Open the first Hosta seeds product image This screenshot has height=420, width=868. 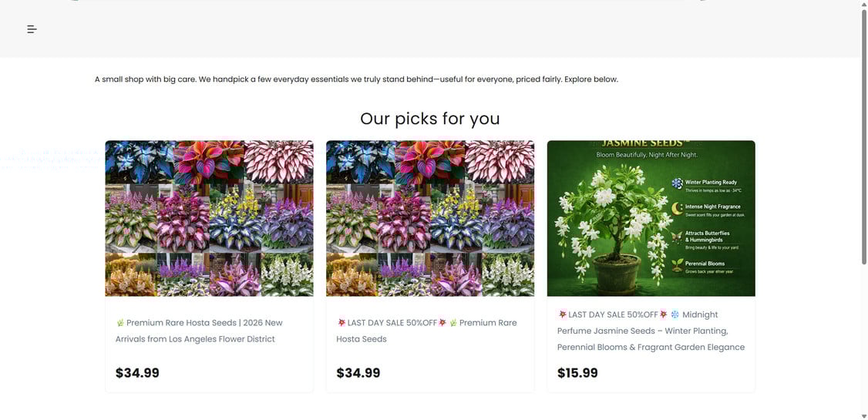point(209,218)
